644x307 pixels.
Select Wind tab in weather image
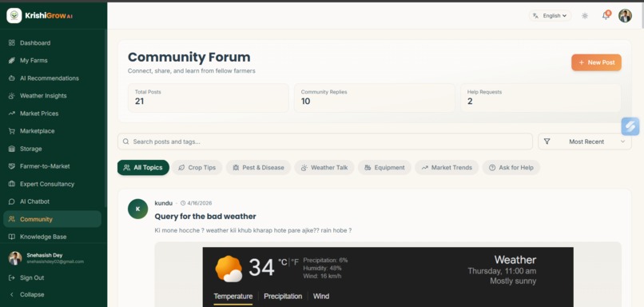click(x=320, y=297)
